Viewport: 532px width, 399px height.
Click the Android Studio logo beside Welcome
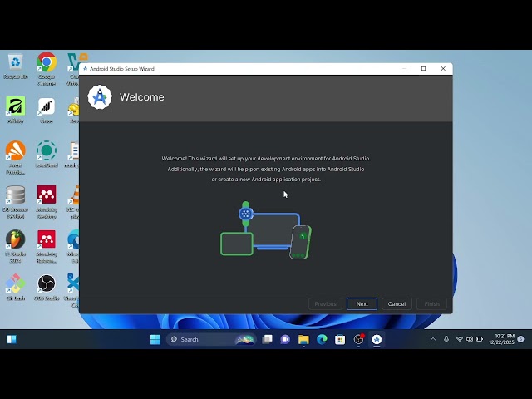tap(100, 97)
